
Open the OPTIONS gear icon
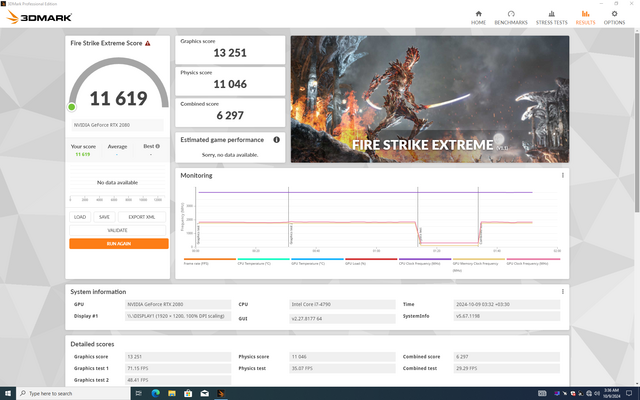point(614,14)
